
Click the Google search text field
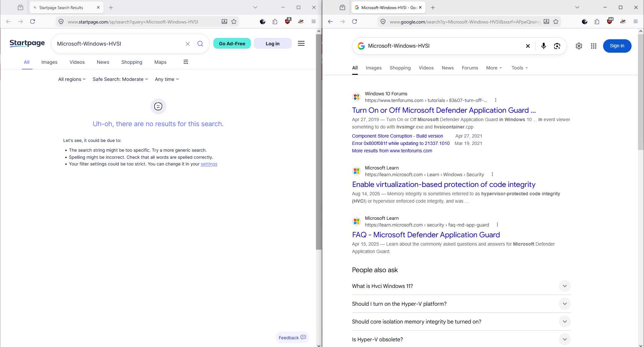444,46
